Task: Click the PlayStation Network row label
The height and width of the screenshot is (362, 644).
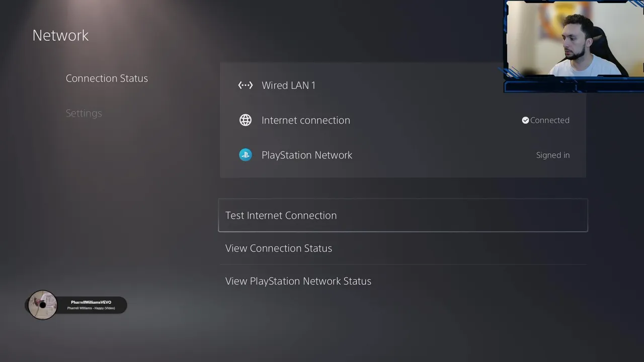Action: coord(307,155)
